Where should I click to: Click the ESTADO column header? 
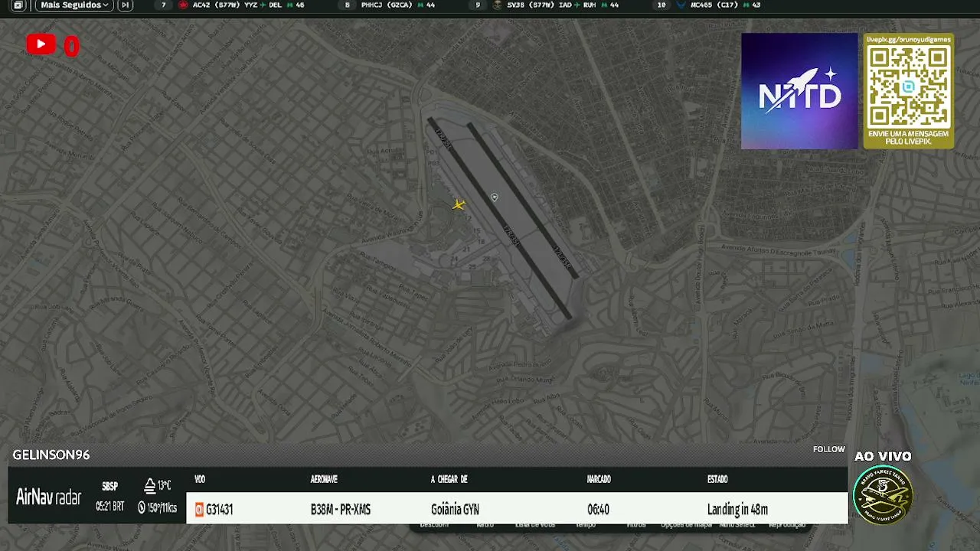coord(717,480)
